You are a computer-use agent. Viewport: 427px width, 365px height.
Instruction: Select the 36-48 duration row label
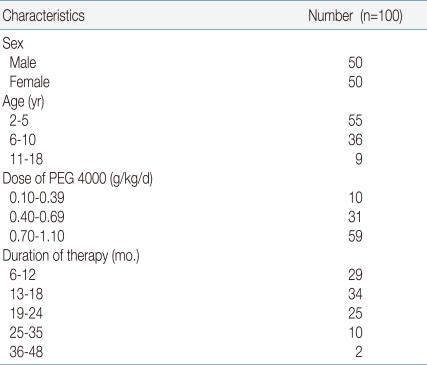pyautogui.click(x=26, y=352)
